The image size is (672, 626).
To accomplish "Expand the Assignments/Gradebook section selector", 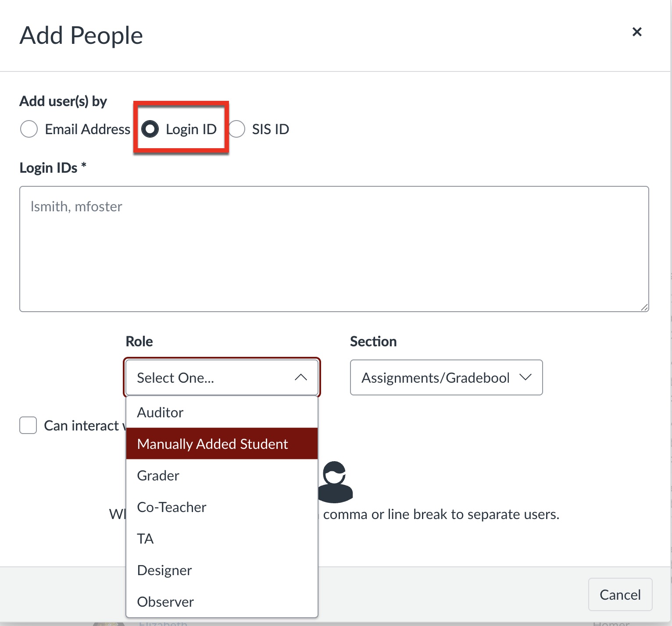I will 526,377.
